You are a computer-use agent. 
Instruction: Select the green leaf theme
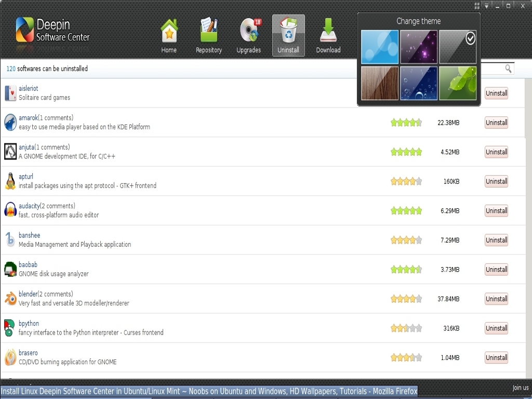point(458,83)
